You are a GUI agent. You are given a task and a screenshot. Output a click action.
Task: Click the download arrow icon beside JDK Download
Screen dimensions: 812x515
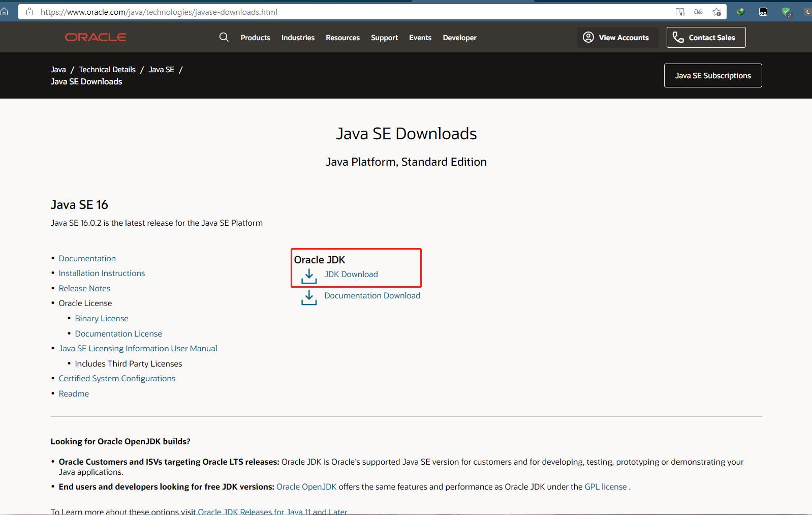[x=309, y=276]
